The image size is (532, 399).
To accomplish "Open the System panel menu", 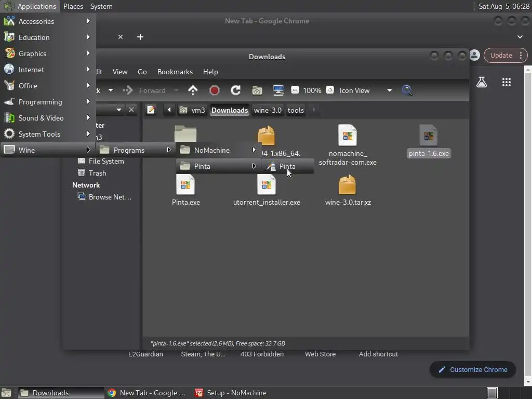I will (x=101, y=6).
